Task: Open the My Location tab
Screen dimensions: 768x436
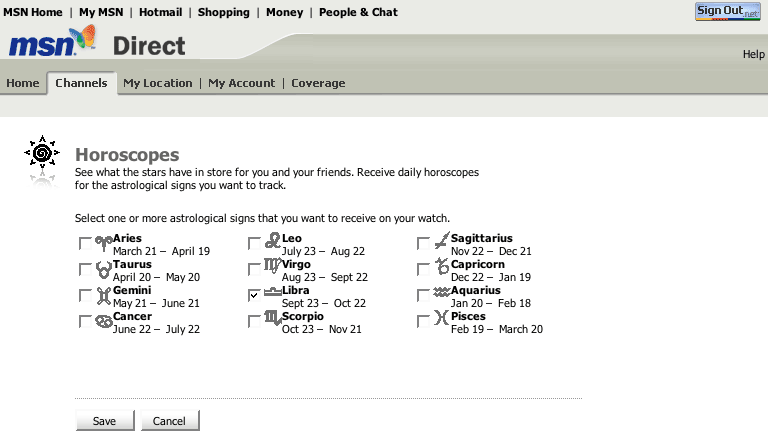Action: point(158,83)
